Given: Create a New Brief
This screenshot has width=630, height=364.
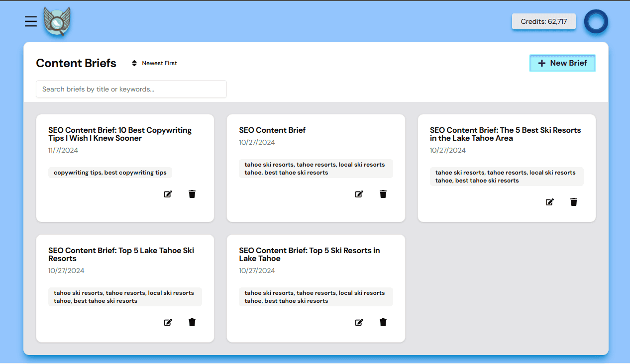Looking at the screenshot, I should tap(562, 63).
